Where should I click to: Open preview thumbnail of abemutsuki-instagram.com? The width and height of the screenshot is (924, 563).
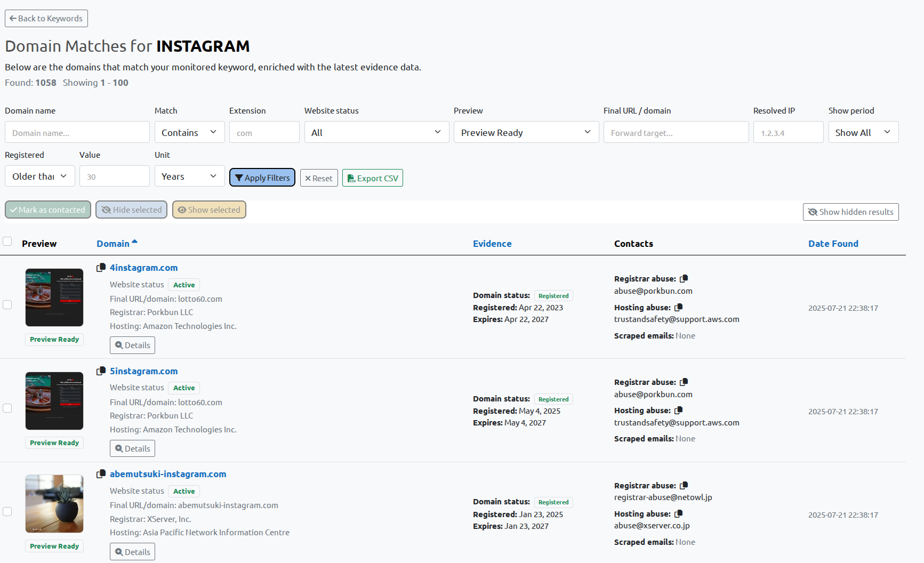tap(54, 504)
